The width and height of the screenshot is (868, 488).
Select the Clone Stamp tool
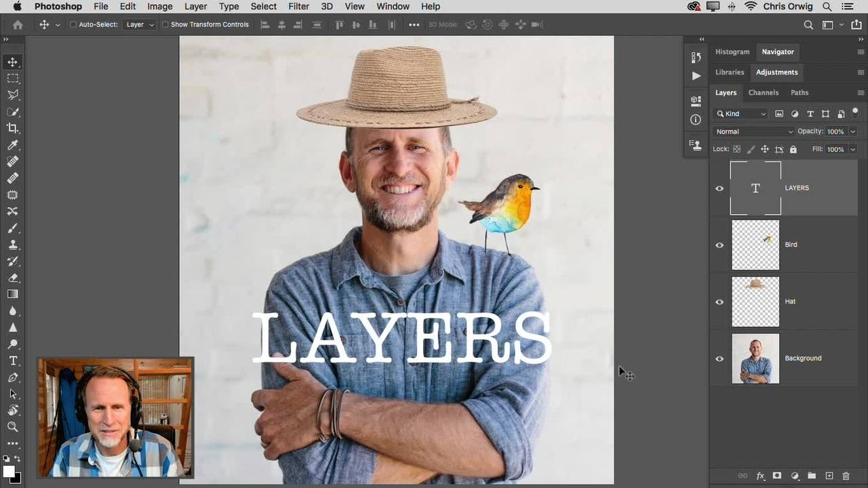(13, 245)
